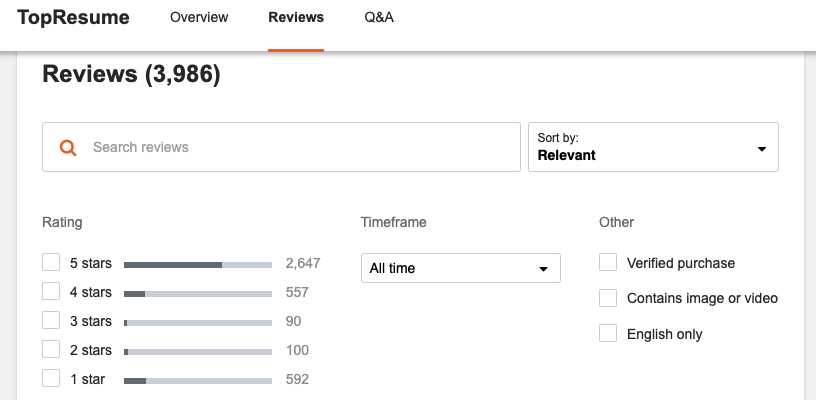Click the 1 star rating bar
The image size is (816, 400).
coord(198,381)
